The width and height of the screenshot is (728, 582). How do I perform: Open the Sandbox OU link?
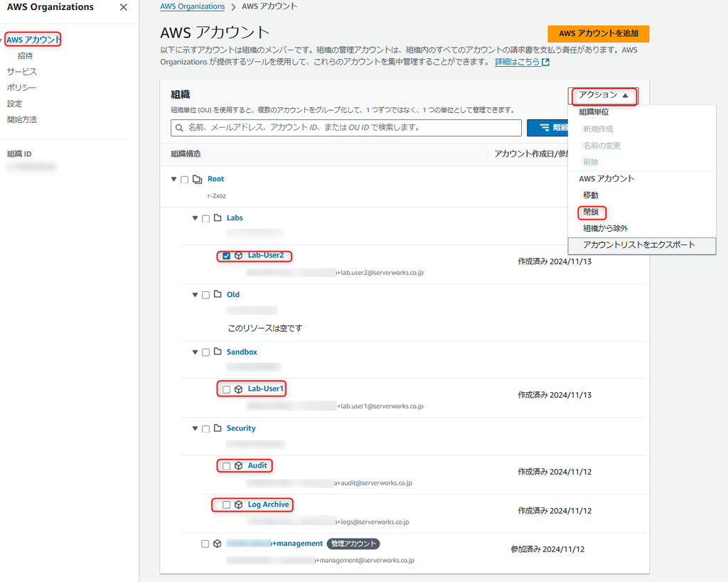pos(242,352)
